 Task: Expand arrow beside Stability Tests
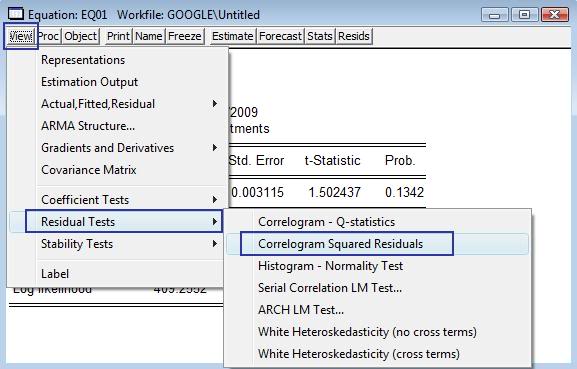click(215, 244)
